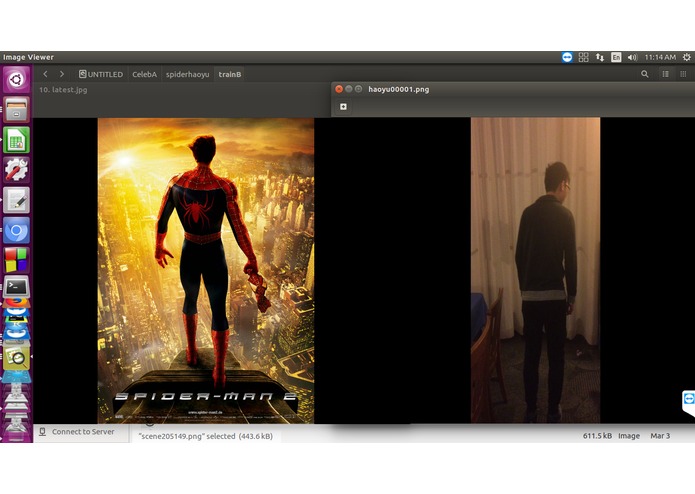Switch file browser to list view
This screenshot has height=494, width=695.
click(666, 74)
